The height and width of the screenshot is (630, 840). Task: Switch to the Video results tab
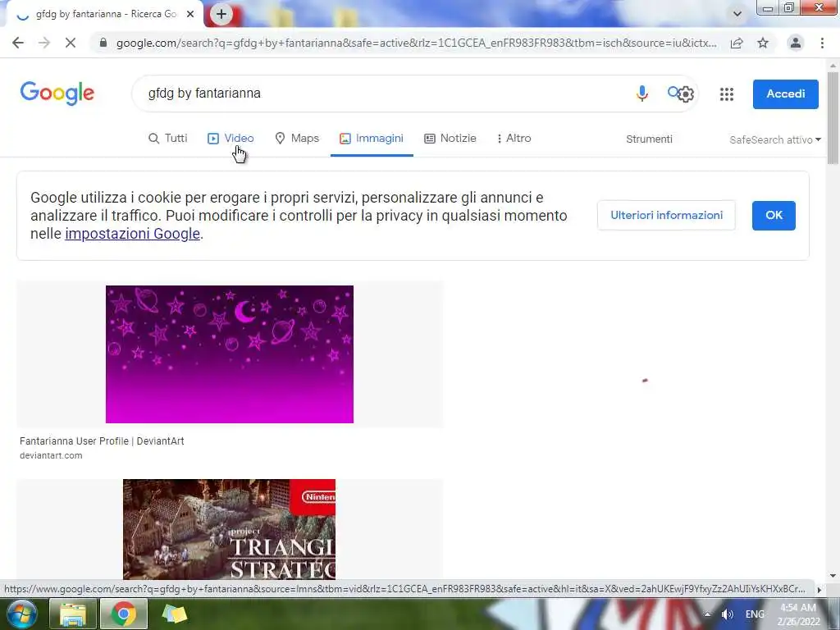pos(231,138)
